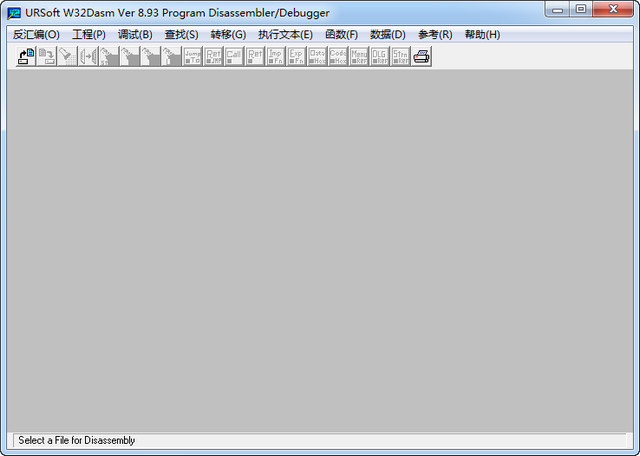
Task: Select the Exp Fn exports icon
Action: point(297,57)
